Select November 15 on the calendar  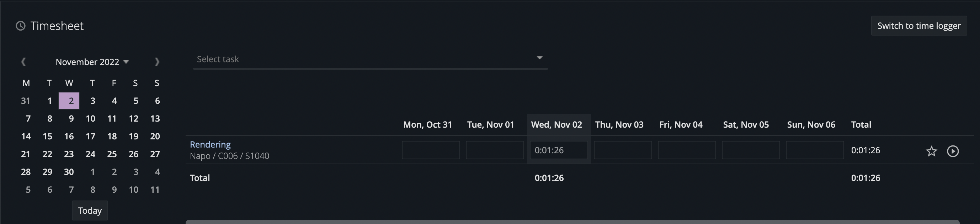tap(47, 136)
